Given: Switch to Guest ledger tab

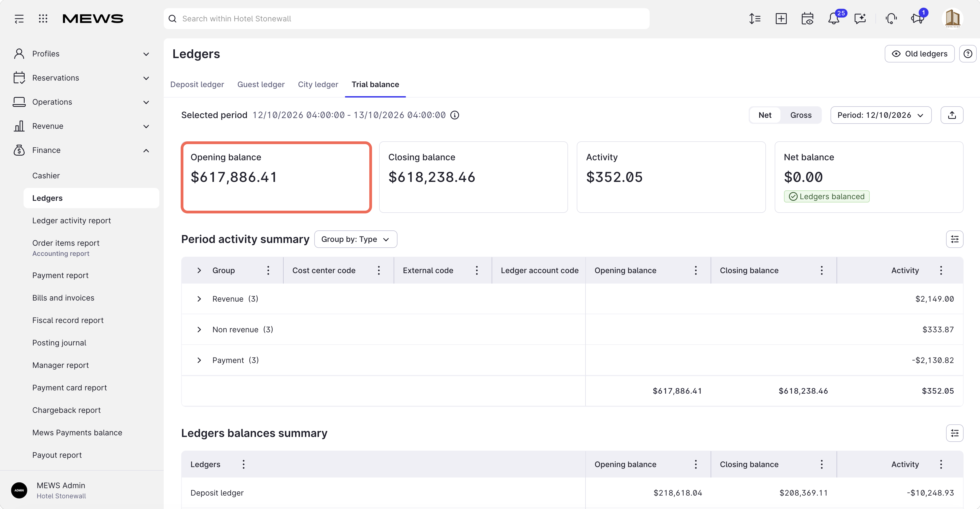Looking at the screenshot, I should 261,85.
